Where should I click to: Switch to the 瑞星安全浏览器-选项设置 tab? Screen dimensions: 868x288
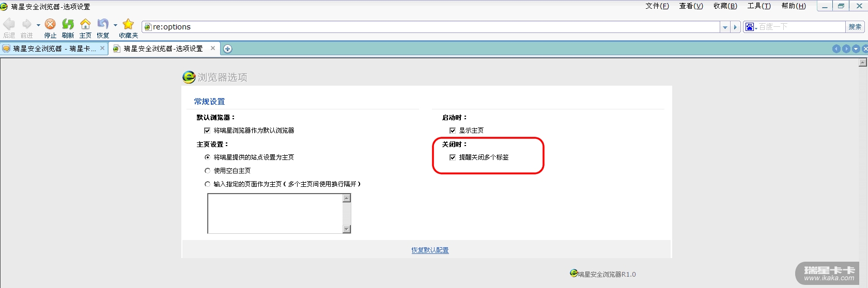[x=163, y=49]
